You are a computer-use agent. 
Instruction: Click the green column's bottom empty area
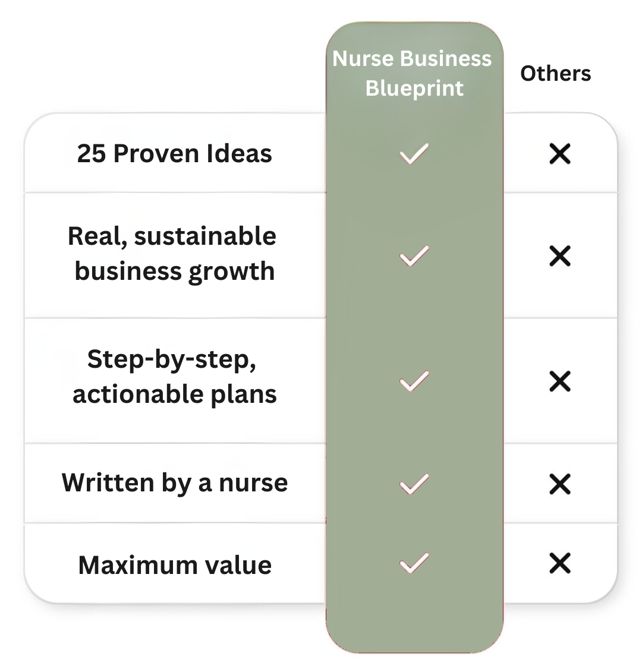coord(414,624)
